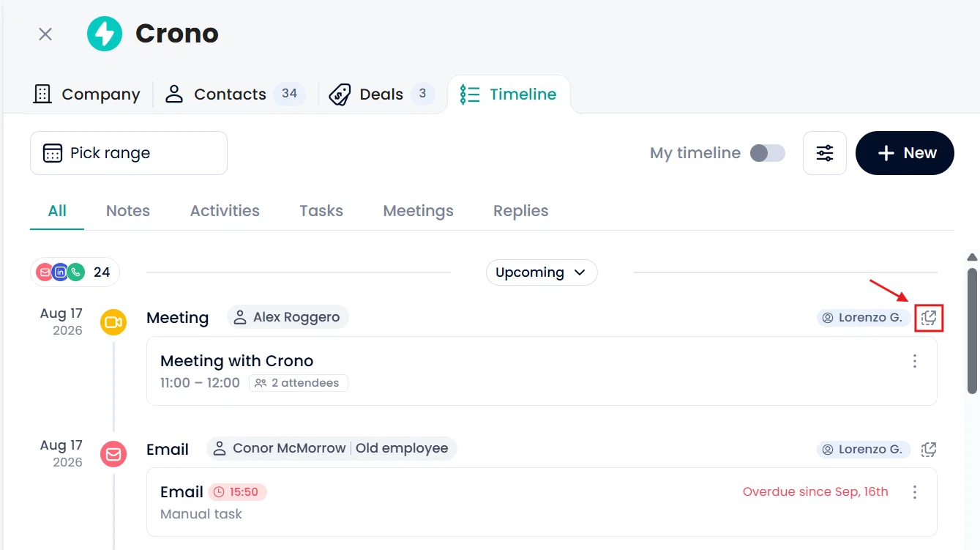Select the Replies filter tab

pyautogui.click(x=521, y=211)
